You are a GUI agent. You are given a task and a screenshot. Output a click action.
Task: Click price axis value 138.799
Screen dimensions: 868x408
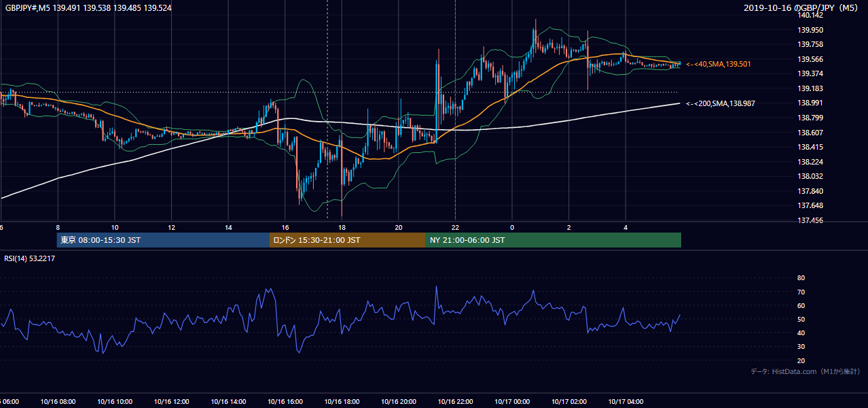(812, 118)
